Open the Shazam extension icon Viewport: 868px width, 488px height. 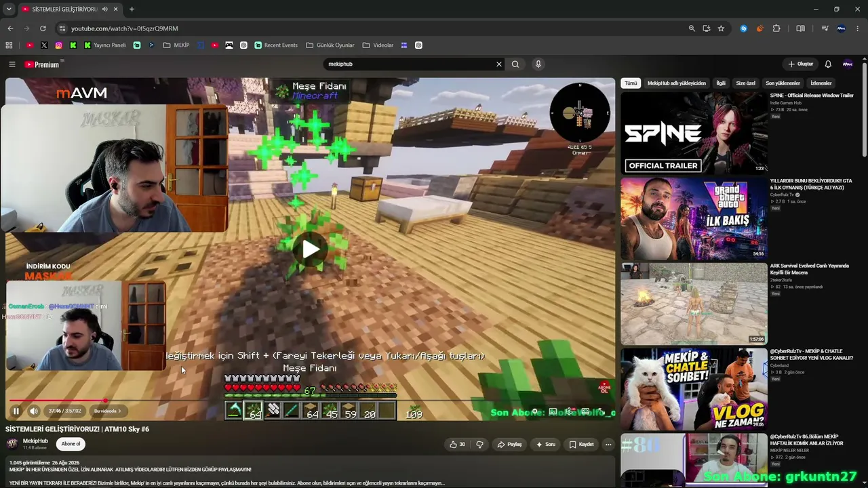tap(744, 28)
